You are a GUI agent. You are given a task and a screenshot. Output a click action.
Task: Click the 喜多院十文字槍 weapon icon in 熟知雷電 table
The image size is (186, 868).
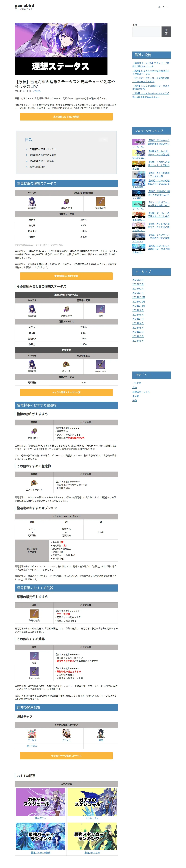click(101, 364)
